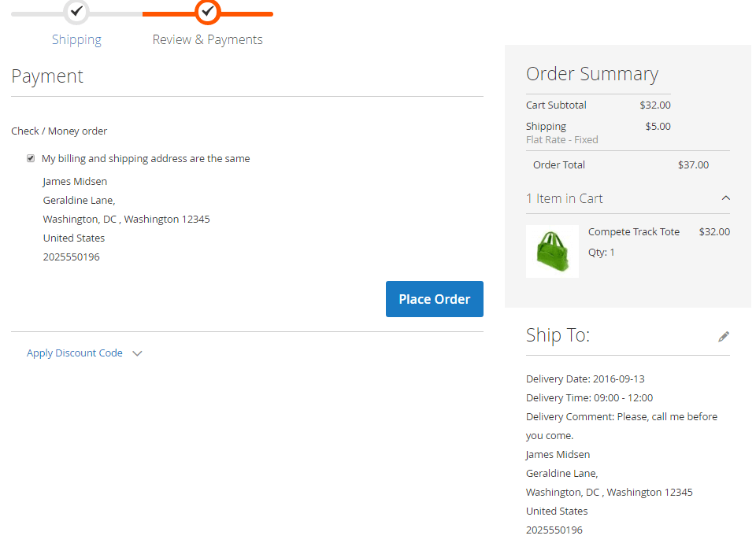
Task: Click the Qty: 1 text under the product
Action: coord(601,252)
